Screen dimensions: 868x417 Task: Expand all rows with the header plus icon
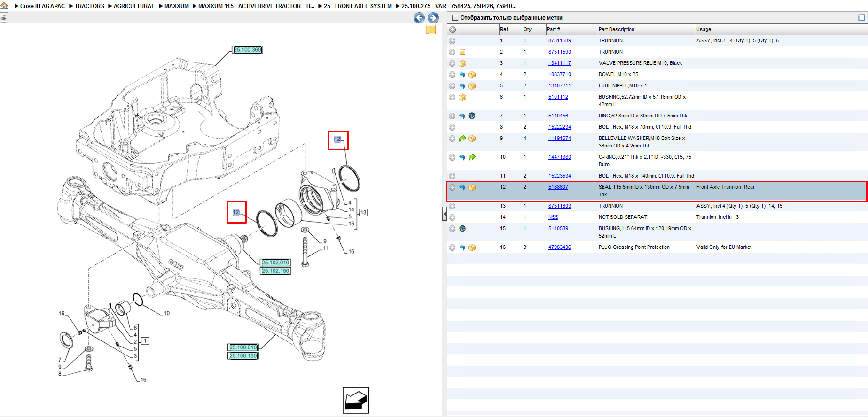(452, 29)
